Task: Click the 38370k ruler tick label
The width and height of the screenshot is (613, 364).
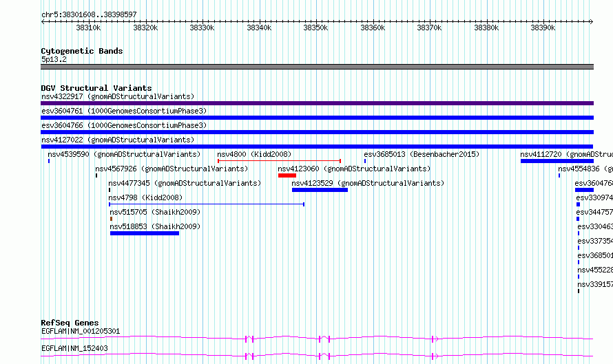Action: point(429,28)
